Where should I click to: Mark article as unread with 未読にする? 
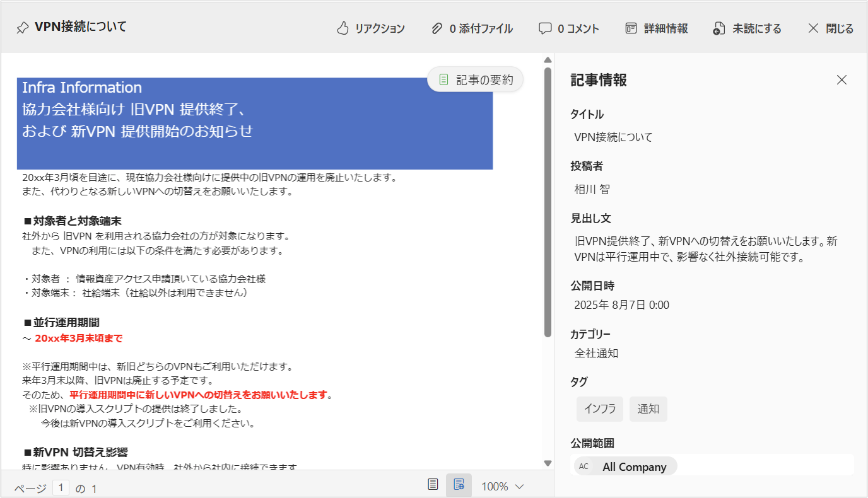747,28
